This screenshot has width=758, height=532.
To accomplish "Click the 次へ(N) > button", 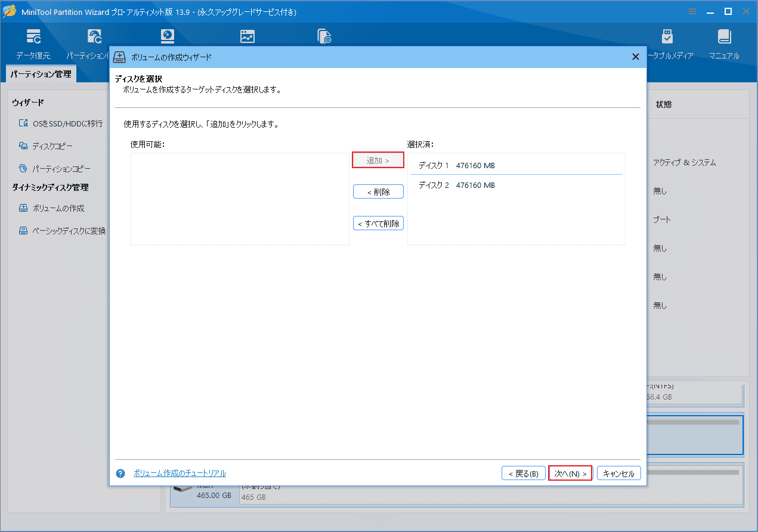I will pyautogui.click(x=570, y=474).
